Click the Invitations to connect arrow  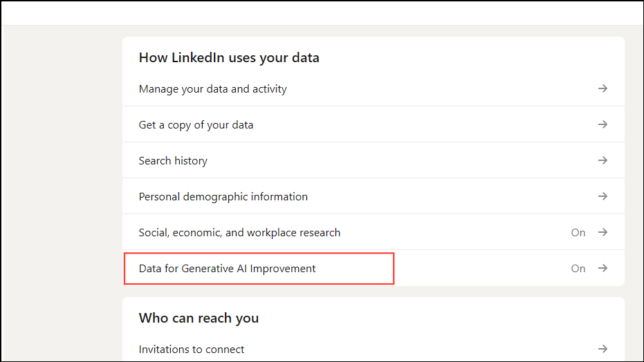[602, 349]
